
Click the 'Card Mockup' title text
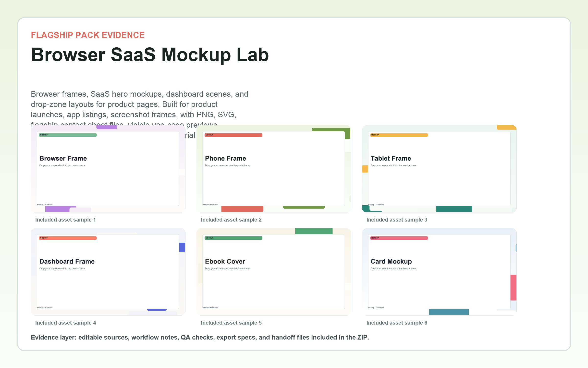click(391, 262)
